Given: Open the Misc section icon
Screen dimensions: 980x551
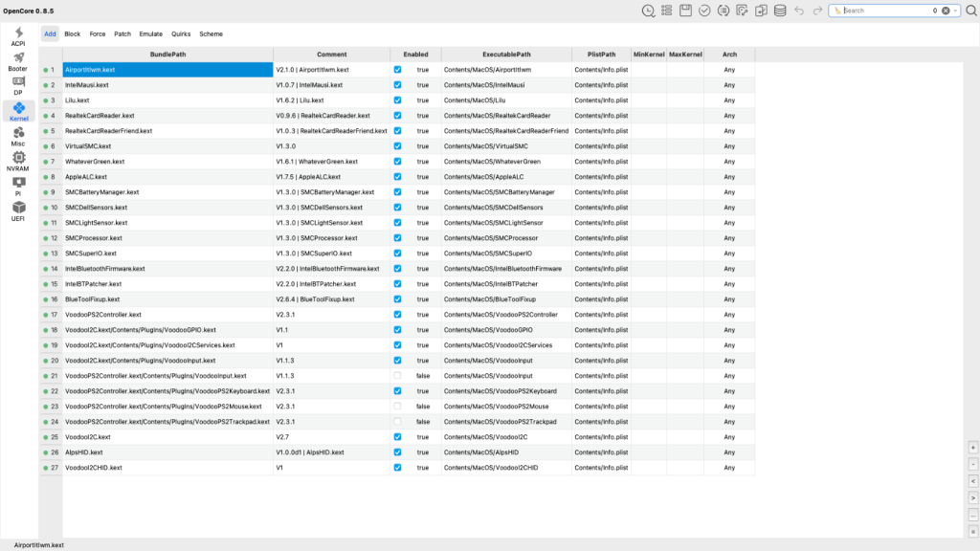Looking at the screenshot, I should [18, 136].
